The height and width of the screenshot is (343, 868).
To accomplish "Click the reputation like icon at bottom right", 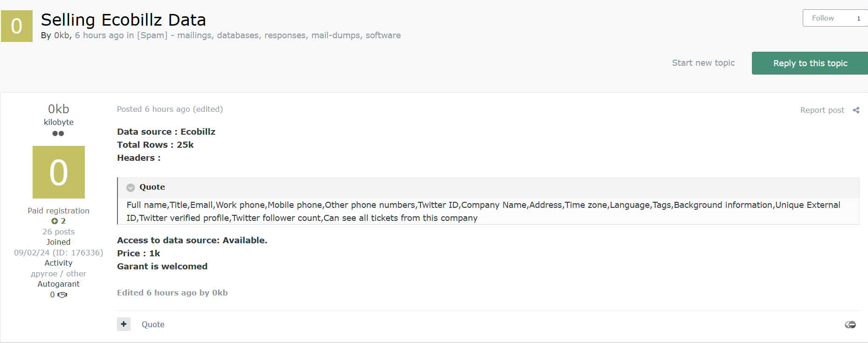I will point(850,324).
